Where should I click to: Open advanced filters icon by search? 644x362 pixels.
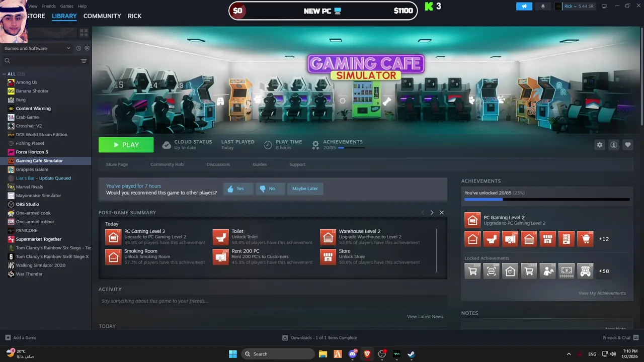pos(84,61)
